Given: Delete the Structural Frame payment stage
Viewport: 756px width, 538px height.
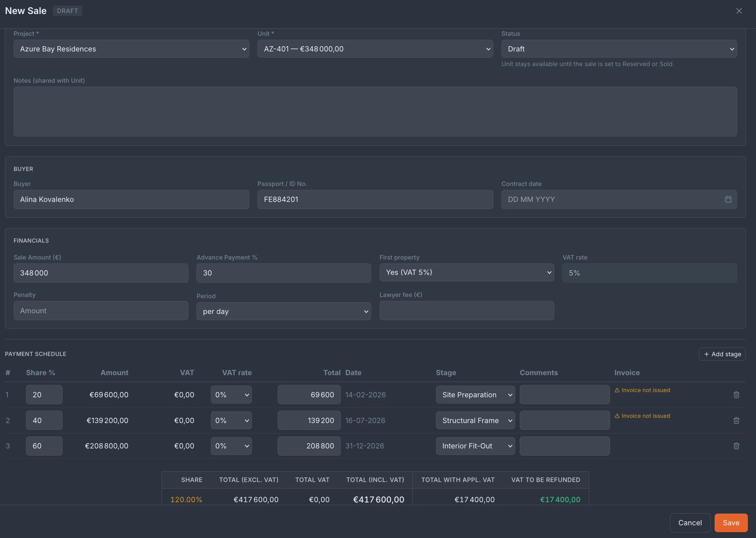Looking at the screenshot, I should 736,420.
